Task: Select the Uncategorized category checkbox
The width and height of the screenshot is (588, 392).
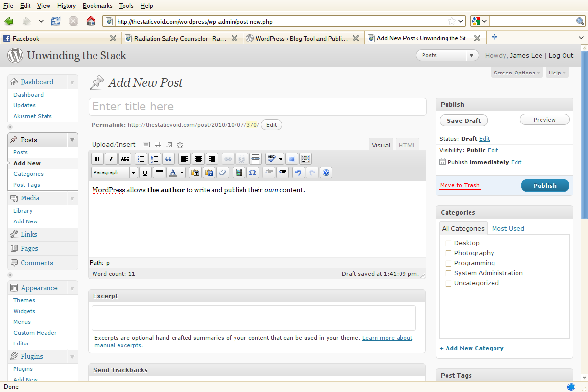Action: coord(448,283)
